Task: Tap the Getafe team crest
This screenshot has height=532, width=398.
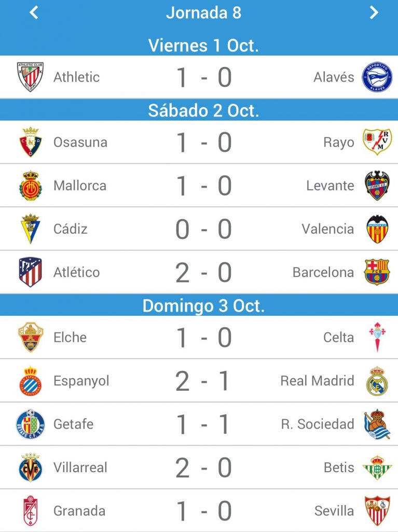Action: [31, 424]
